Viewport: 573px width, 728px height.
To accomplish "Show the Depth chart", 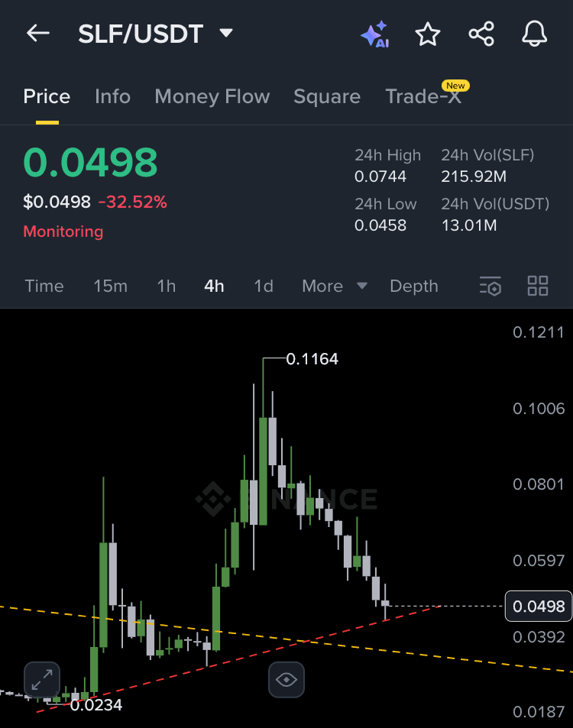I will 414,286.
